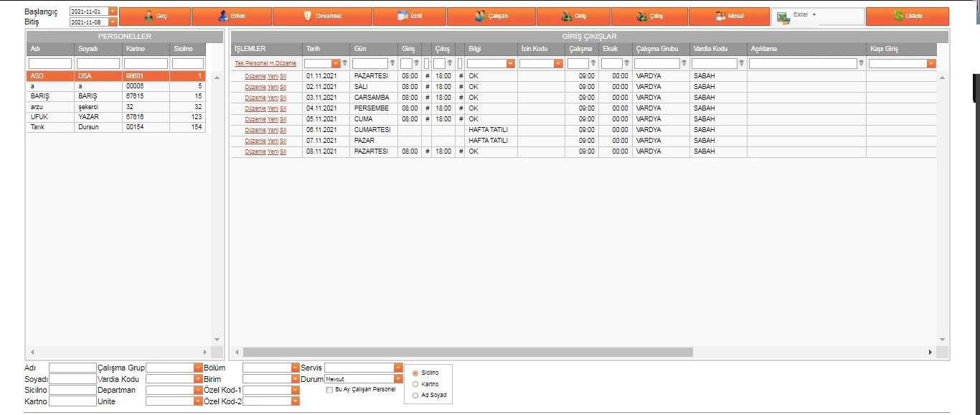The width and height of the screenshot is (980, 415).
Task: Click the Erken (early) toolbar button
Action: click(x=232, y=16)
